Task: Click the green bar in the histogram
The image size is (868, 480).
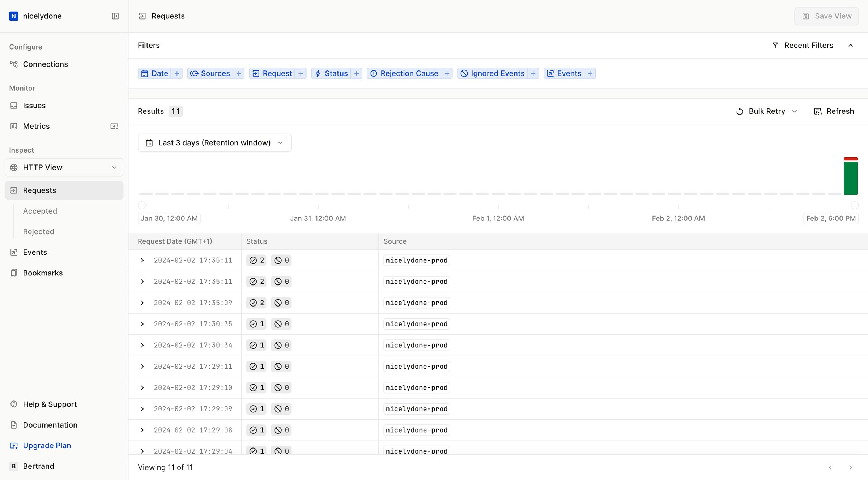Action: [x=851, y=178]
